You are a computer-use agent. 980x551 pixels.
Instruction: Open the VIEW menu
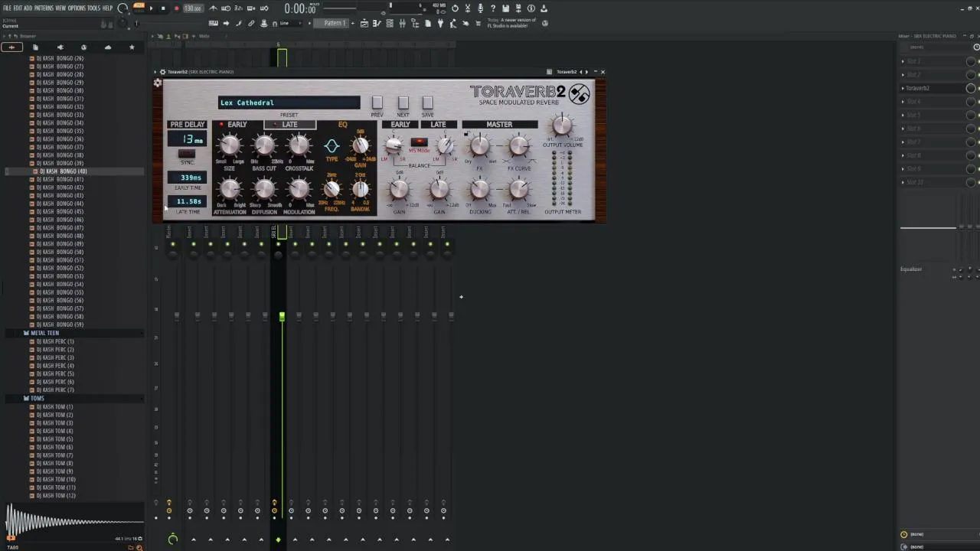[60, 8]
